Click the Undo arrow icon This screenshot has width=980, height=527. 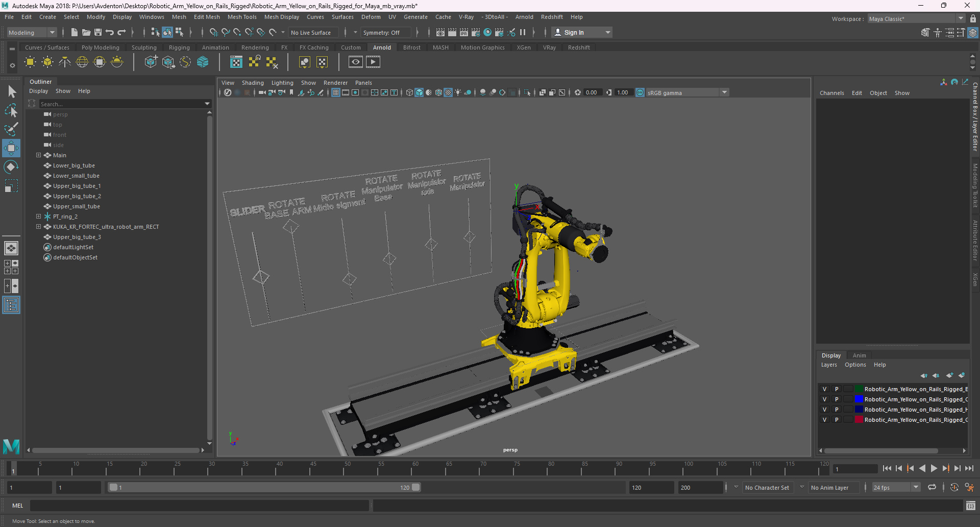pos(110,32)
